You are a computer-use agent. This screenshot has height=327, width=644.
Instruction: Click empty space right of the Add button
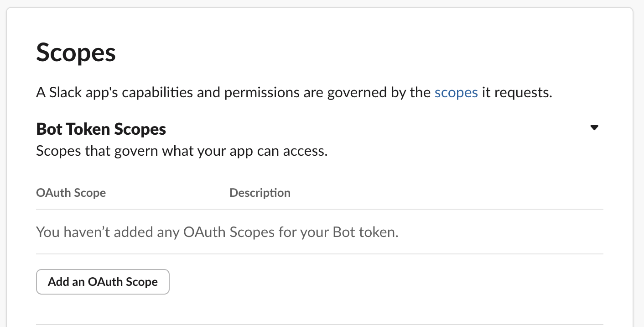coord(365,282)
